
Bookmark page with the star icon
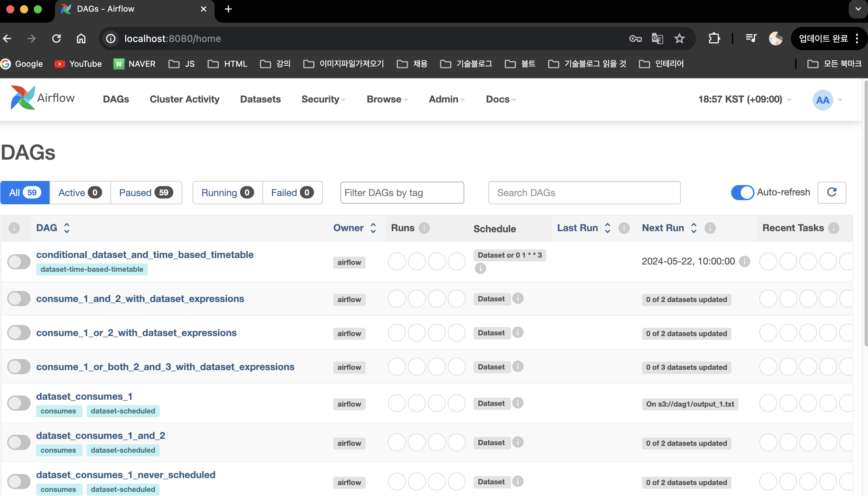679,39
